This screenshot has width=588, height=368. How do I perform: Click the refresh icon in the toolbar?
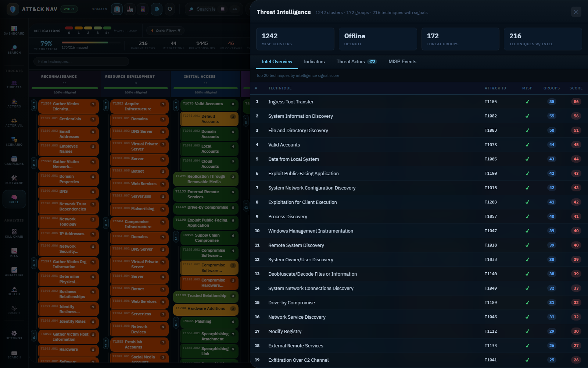point(170,9)
